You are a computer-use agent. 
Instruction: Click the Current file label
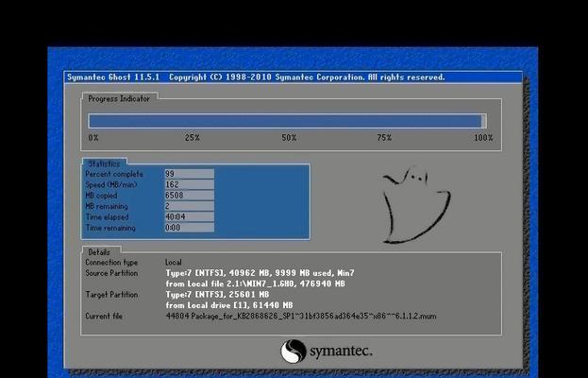point(104,316)
